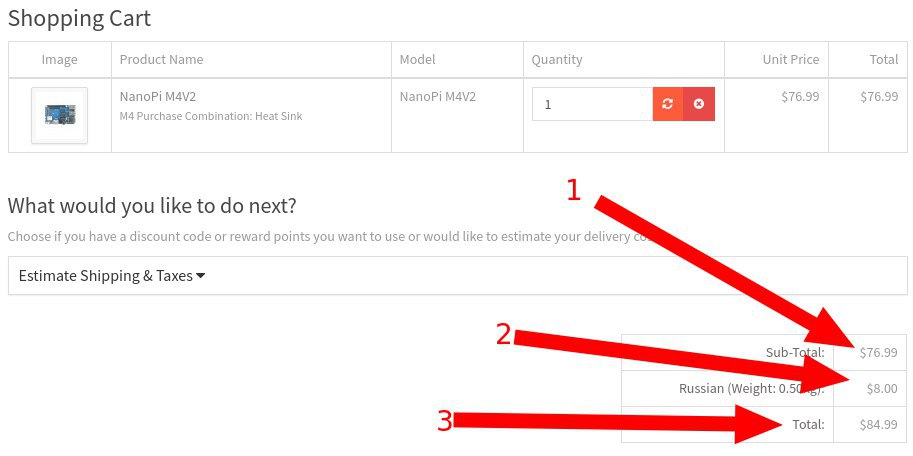Click the Russian shipping weight label
913x456 pixels.
point(750,388)
